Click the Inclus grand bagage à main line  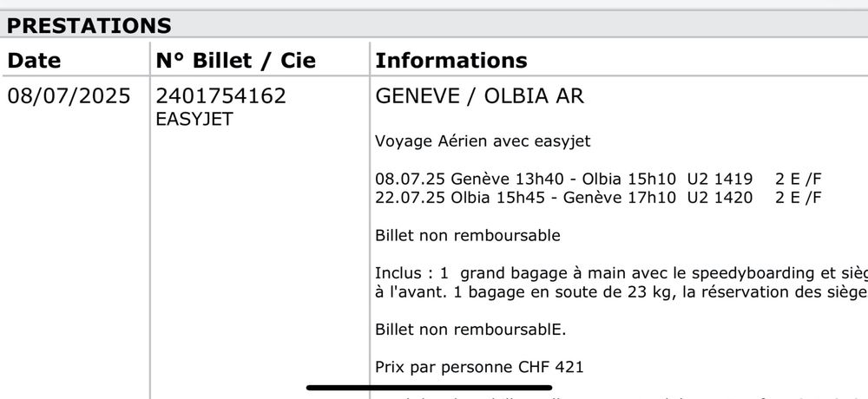click(x=621, y=273)
